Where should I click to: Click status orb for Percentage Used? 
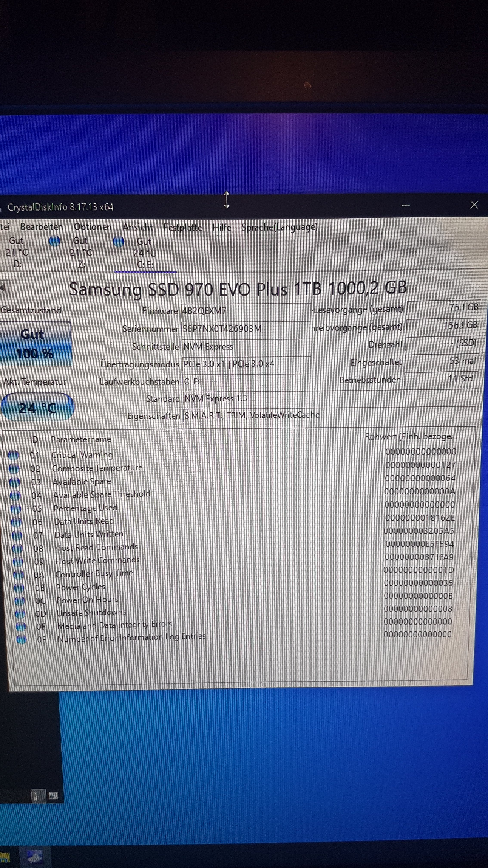16,508
